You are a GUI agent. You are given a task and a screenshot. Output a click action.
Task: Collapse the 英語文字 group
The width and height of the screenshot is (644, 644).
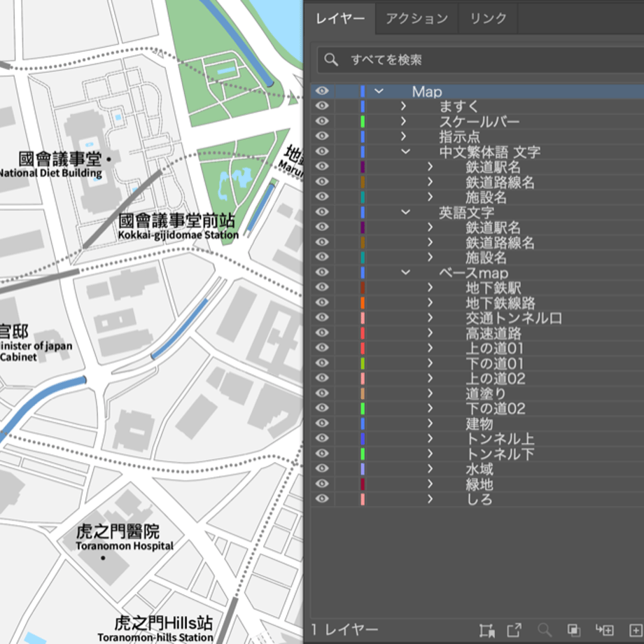pos(405,212)
